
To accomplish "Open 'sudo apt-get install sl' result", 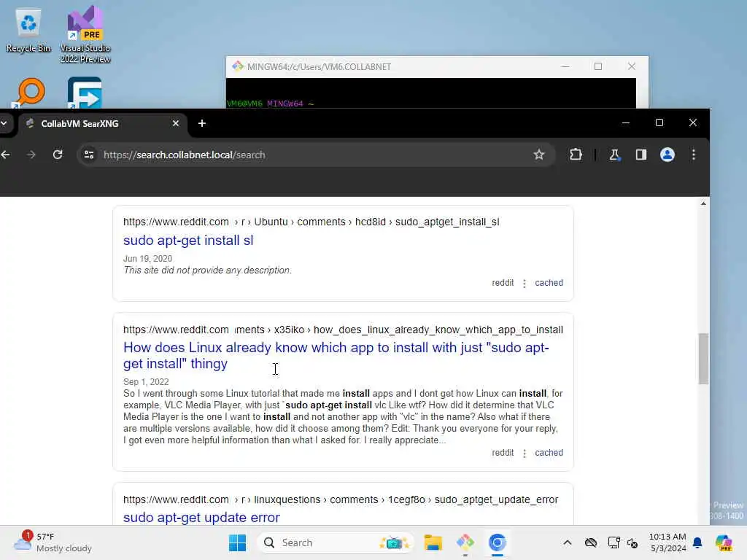I will (x=188, y=241).
